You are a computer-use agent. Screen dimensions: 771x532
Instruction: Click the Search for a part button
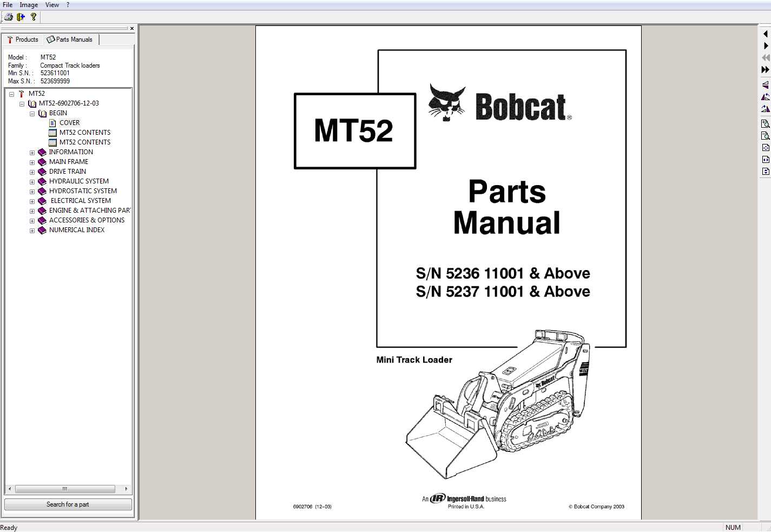68,504
